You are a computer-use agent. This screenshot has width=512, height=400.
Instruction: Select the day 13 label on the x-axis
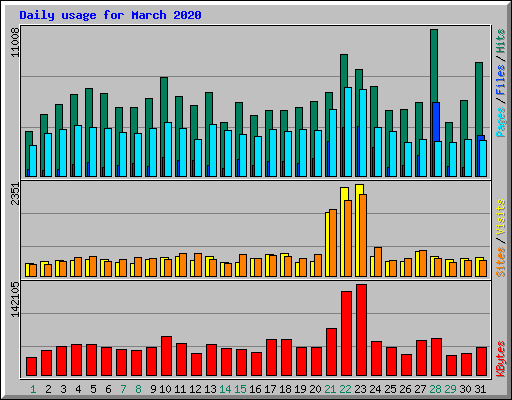(x=210, y=389)
